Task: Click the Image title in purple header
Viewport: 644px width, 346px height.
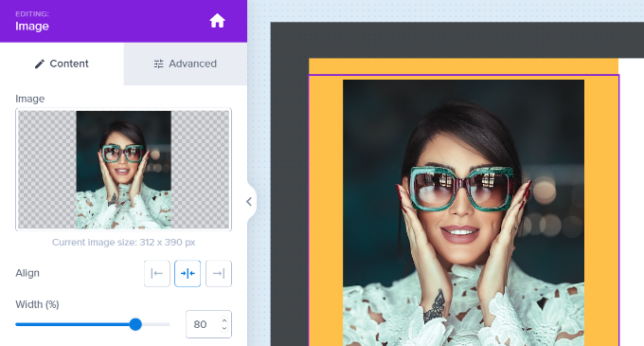Action: point(32,27)
